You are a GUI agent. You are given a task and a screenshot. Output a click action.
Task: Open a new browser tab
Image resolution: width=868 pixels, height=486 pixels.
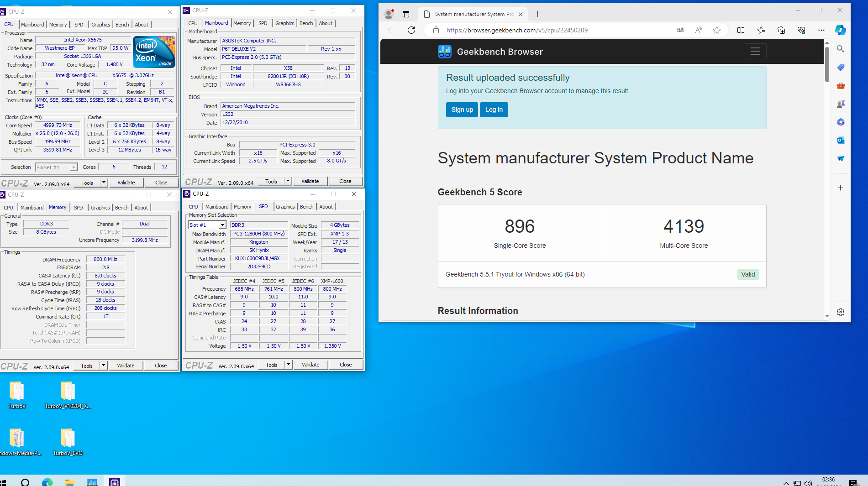pyautogui.click(x=537, y=14)
